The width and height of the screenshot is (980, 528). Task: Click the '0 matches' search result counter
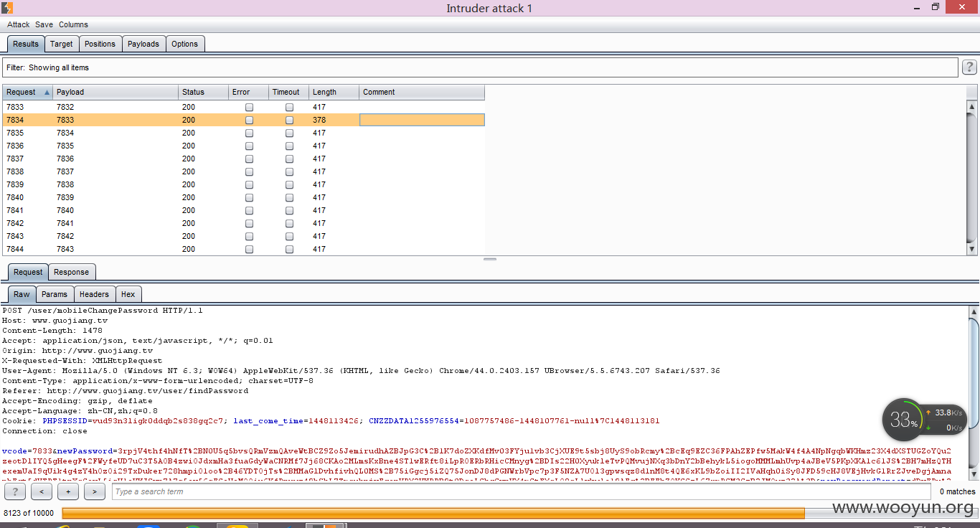tap(958, 491)
